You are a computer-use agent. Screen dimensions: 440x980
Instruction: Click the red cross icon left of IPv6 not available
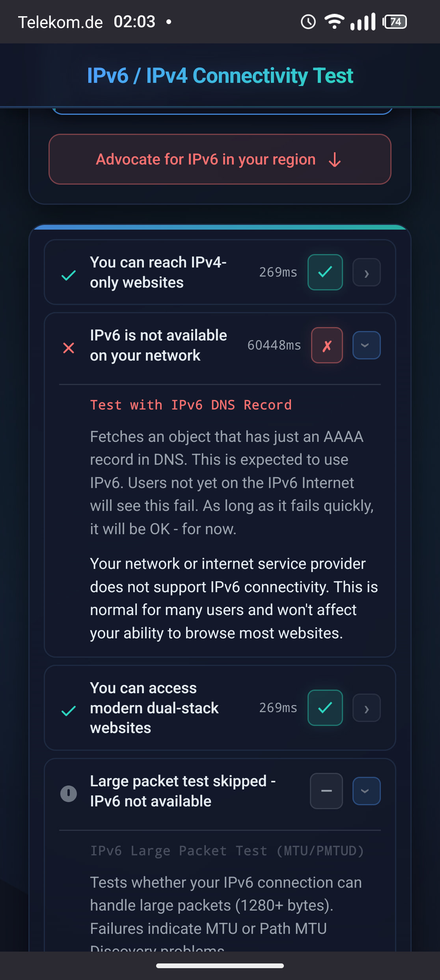[69, 348]
